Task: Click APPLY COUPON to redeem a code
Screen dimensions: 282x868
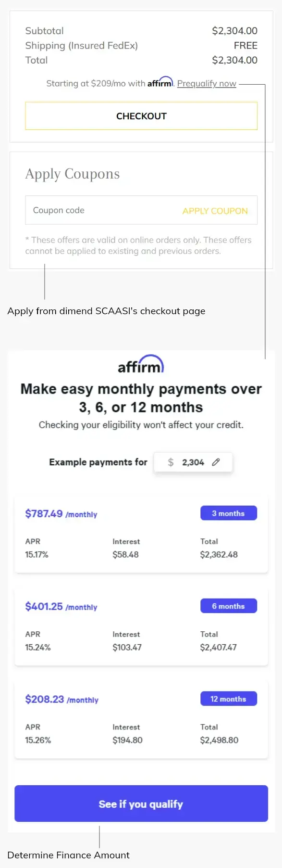Action: (x=215, y=210)
